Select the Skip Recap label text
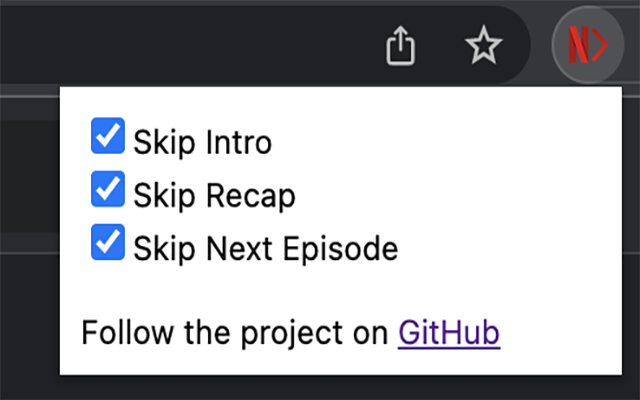The height and width of the screenshot is (400, 640). pyautogui.click(x=214, y=196)
